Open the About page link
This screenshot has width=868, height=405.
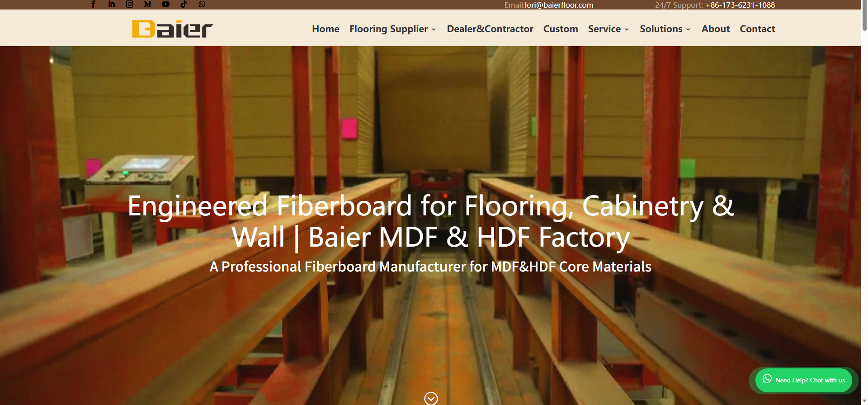716,29
